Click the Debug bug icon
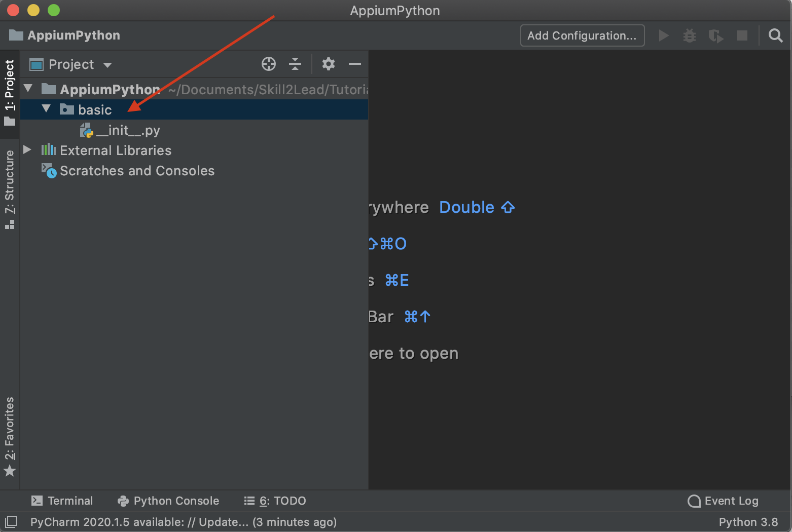 tap(689, 35)
